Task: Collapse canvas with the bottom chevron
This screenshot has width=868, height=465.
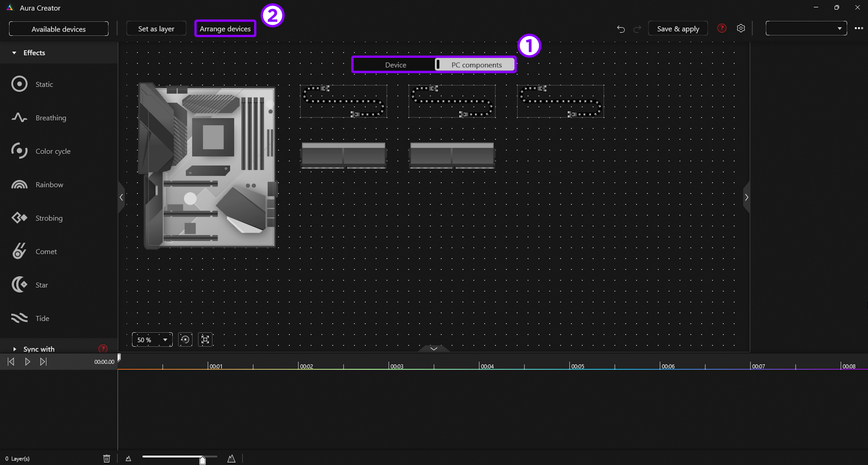Action: click(434, 348)
